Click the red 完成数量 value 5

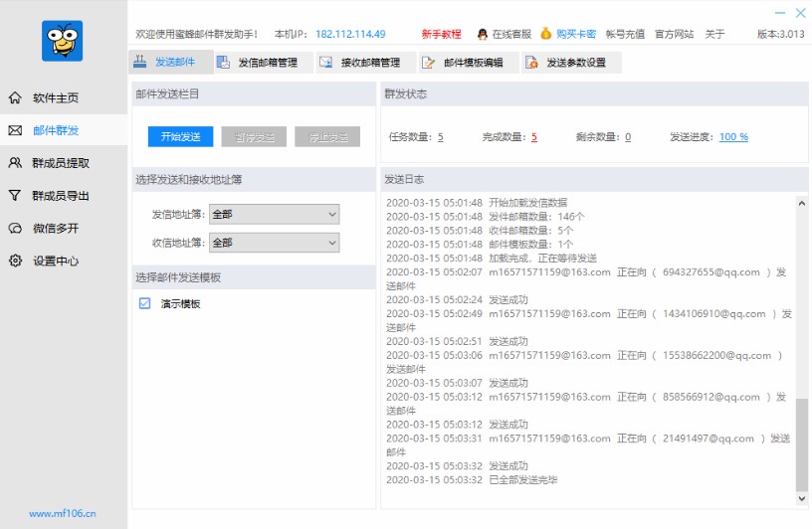tap(534, 136)
